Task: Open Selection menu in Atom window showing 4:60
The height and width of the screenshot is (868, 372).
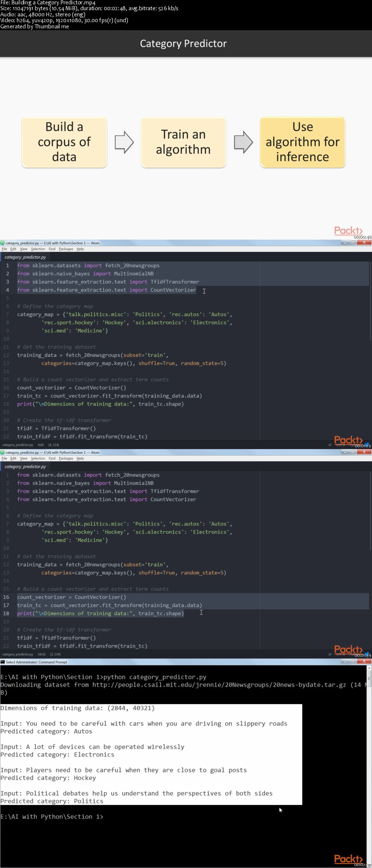Action: pyautogui.click(x=38, y=249)
